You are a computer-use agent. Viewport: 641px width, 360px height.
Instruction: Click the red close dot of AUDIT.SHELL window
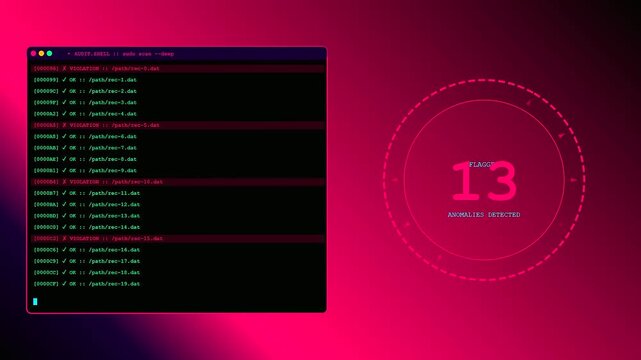pyautogui.click(x=34, y=54)
